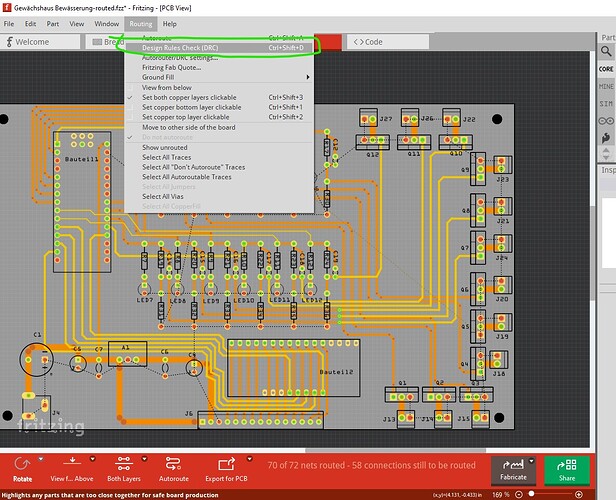Open the File menu
Viewport: 616px width, 500px height.
tap(9, 24)
